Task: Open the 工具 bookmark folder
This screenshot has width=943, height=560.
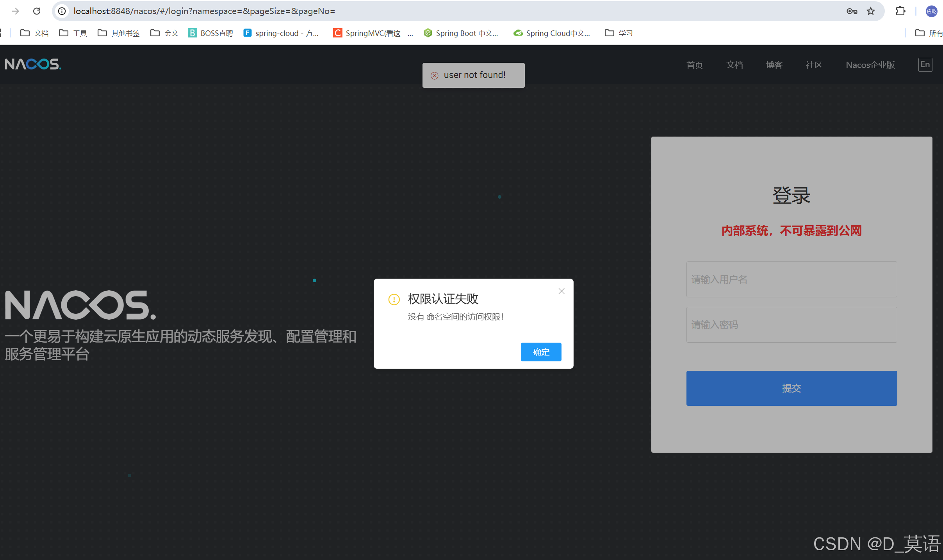Action: point(73,33)
